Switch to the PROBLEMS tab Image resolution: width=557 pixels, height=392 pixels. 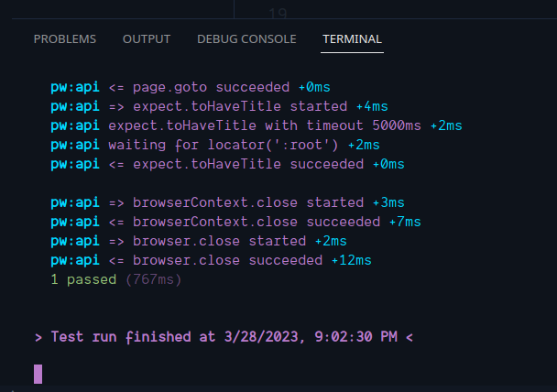point(65,39)
